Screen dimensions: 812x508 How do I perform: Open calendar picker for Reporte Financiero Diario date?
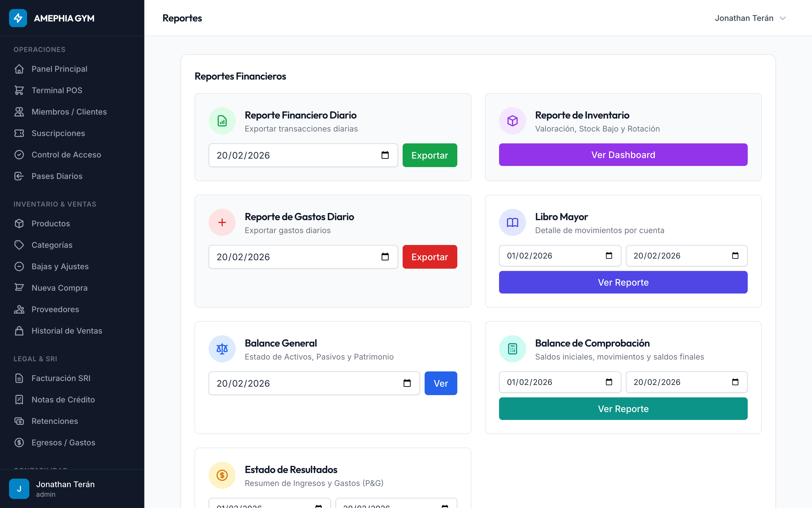[x=385, y=155]
